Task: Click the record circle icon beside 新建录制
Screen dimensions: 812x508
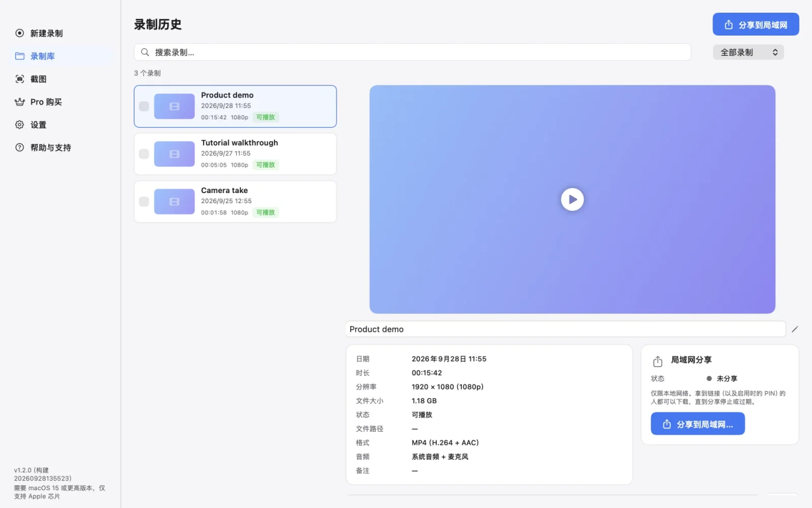Action: coord(20,33)
